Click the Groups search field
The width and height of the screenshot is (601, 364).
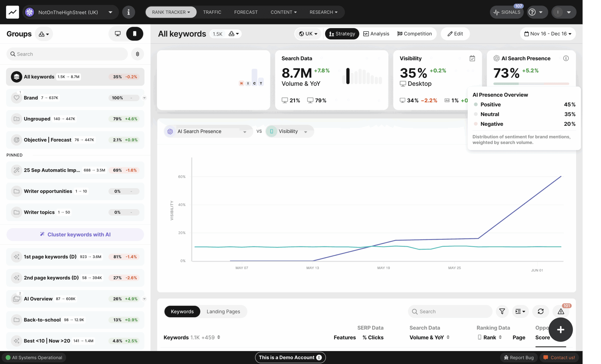coord(67,54)
